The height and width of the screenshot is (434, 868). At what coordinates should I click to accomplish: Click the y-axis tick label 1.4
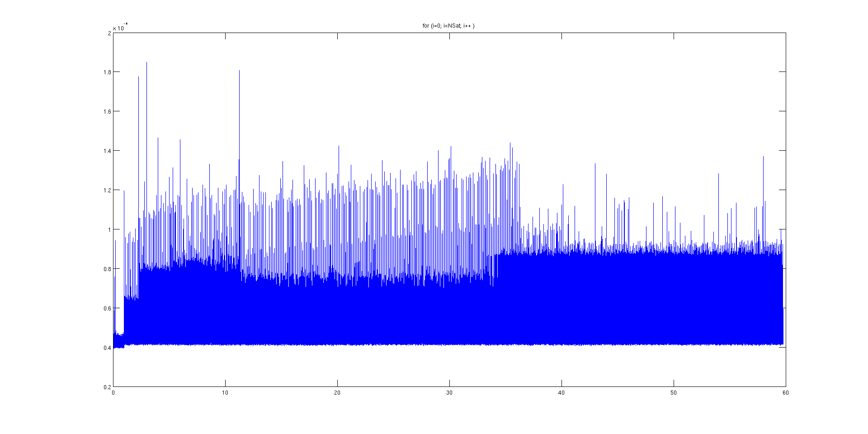(x=107, y=151)
